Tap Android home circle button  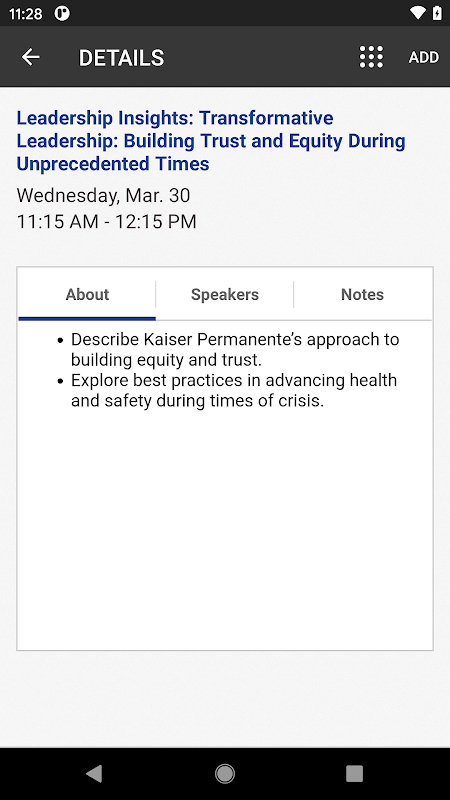224,774
